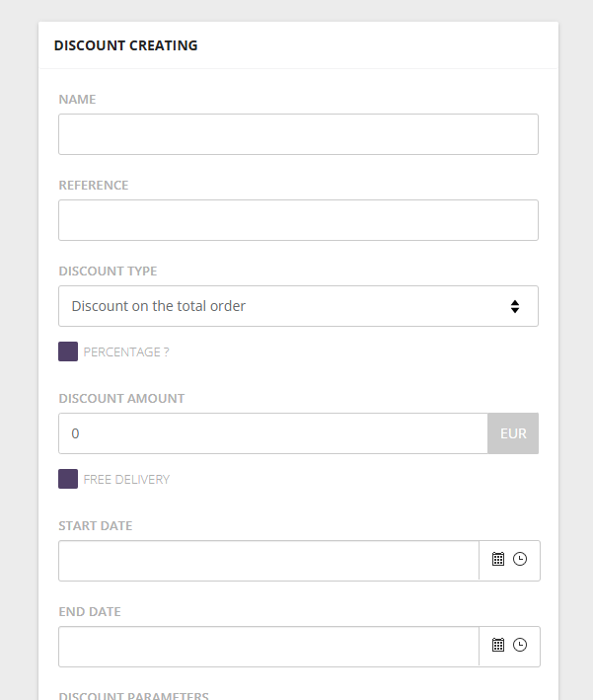This screenshot has width=593, height=700.
Task: Open the End Date calendar icon
Action: click(x=498, y=645)
